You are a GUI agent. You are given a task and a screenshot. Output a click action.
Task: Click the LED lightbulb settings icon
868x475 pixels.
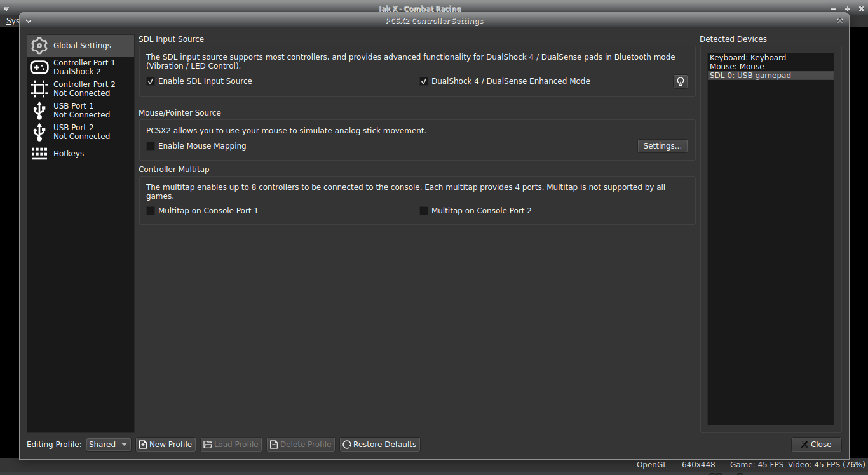point(680,81)
